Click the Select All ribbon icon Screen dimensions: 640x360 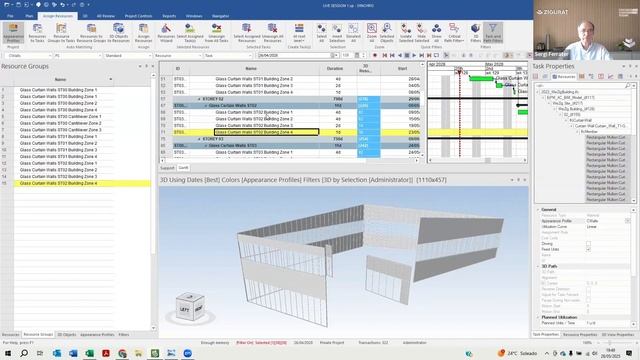pyautogui.click(x=322, y=33)
